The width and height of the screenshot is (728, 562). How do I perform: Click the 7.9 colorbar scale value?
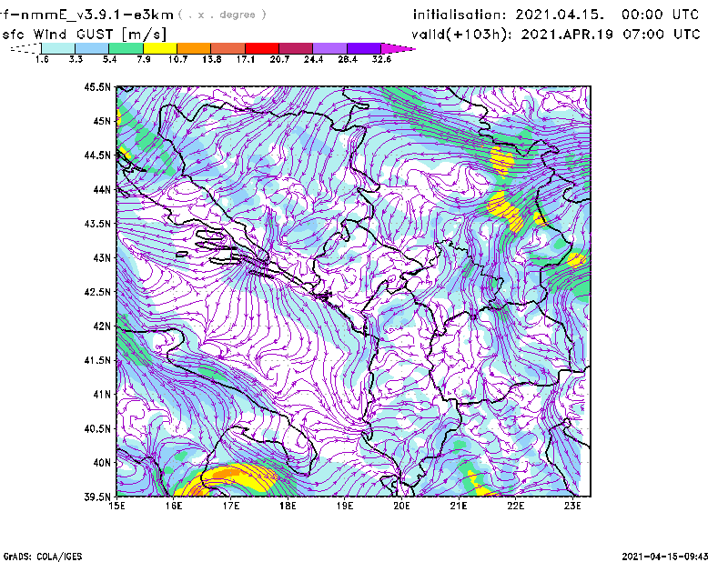(x=144, y=59)
